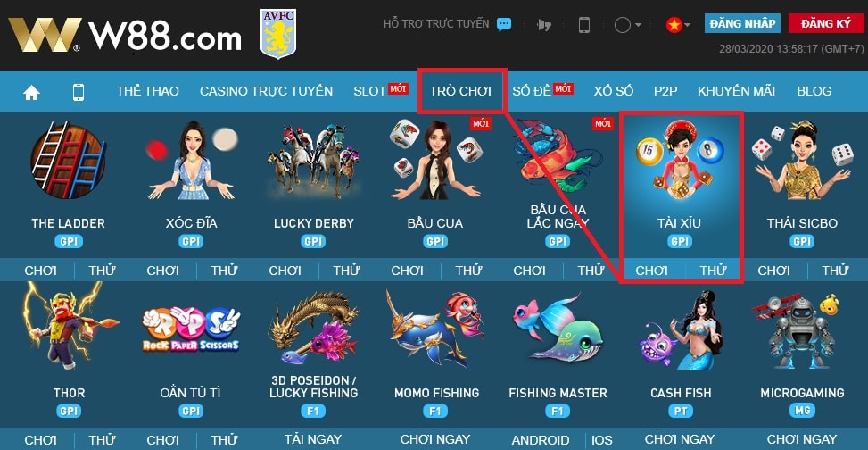Click THỬ under The Ladder game
The image size is (868, 450).
[x=102, y=271]
